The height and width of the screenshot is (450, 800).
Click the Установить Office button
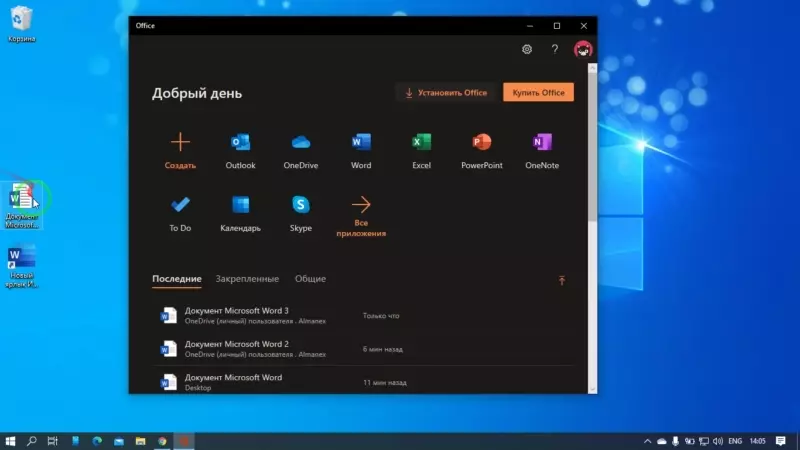(446, 92)
